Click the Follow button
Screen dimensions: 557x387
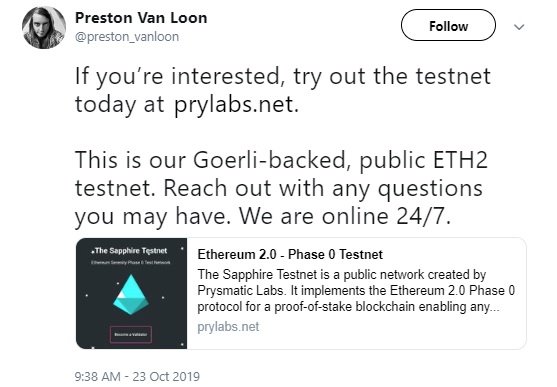pyautogui.click(x=448, y=26)
